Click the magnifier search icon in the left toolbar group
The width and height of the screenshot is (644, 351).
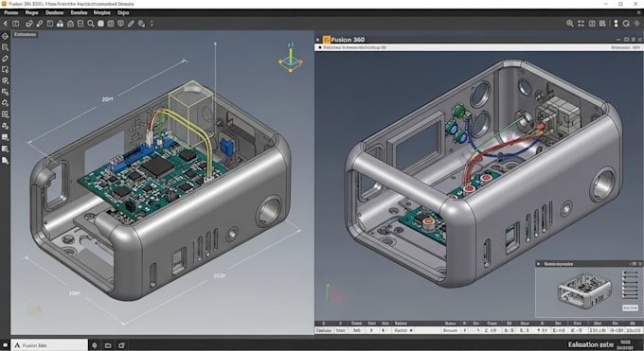91,24
